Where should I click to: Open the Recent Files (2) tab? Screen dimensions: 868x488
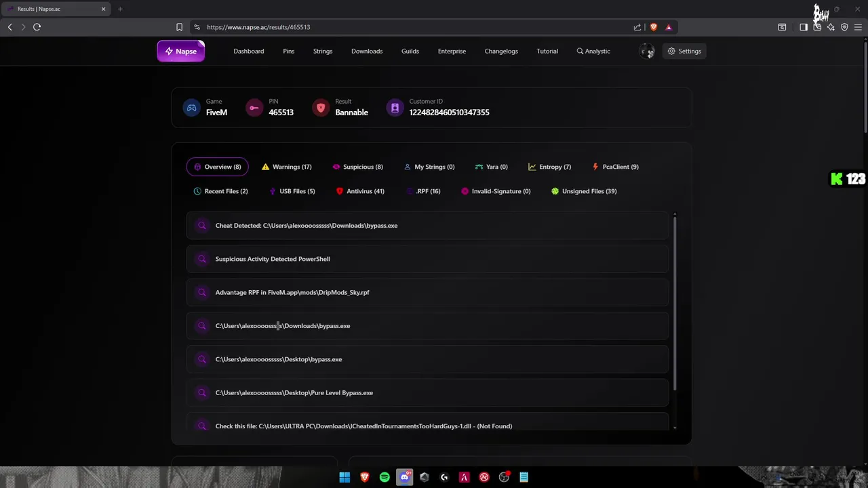(x=221, y=191)
